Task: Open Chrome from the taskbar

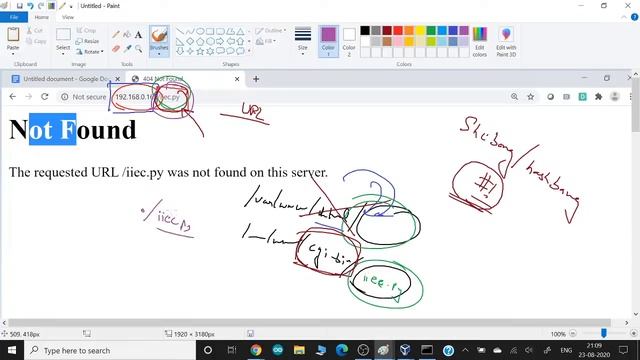Action: pyautogui.click(x=256, y=350)
